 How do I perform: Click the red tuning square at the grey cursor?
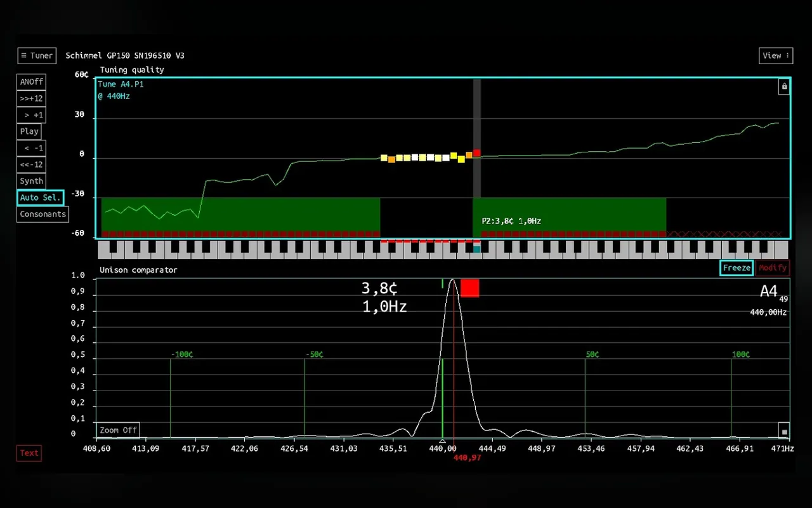477,153
